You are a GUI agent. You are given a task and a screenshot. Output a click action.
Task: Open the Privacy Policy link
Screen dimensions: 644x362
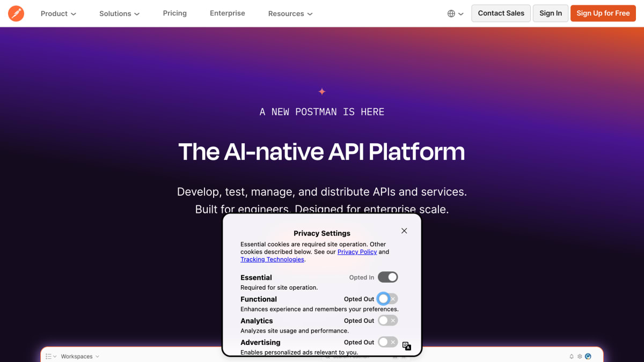coord(357,252)
